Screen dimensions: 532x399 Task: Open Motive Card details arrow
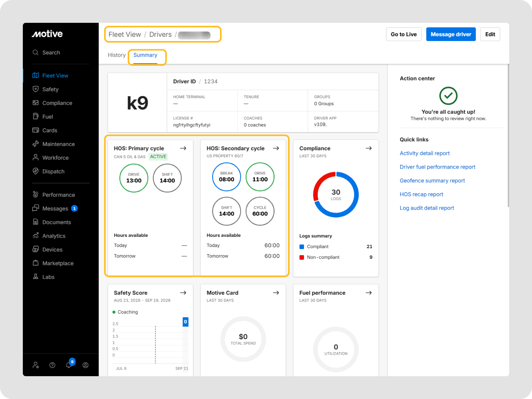coord(276,292)
